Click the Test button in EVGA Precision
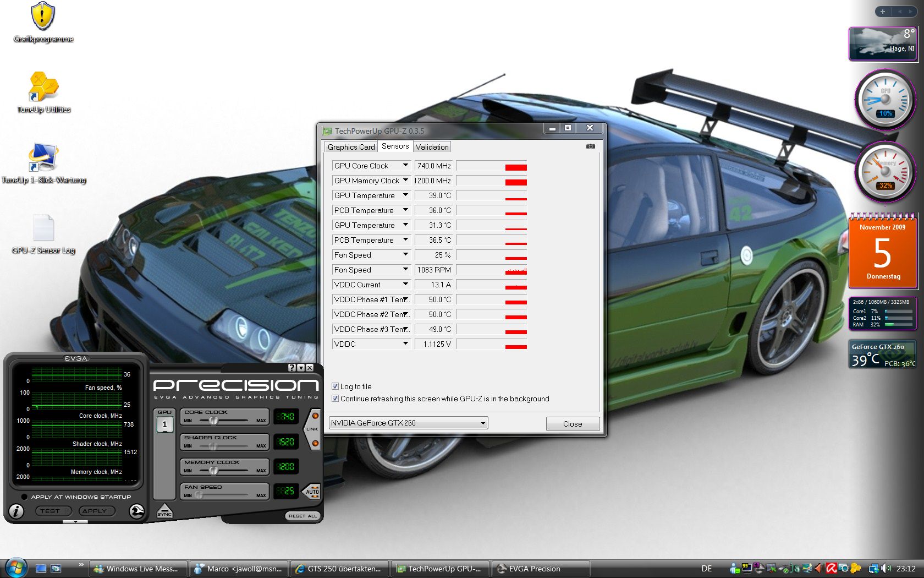 (53, 511)
